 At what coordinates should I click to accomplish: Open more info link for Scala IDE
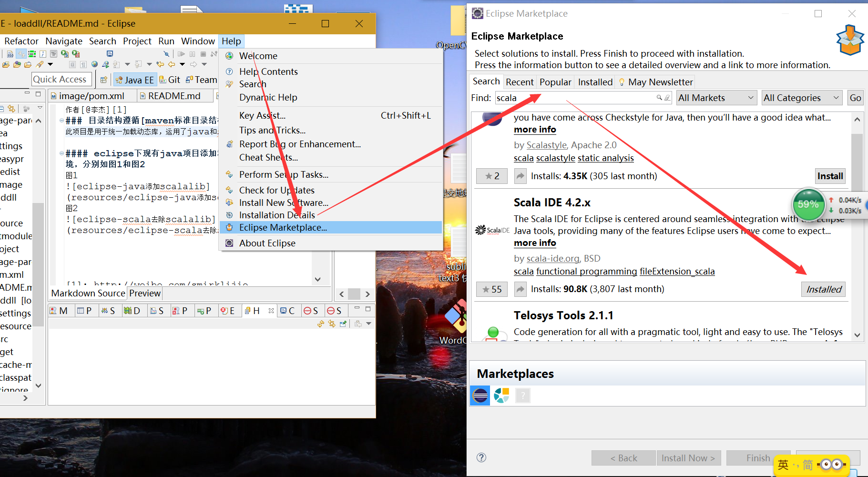pyautogui.click(x=535, y=243)
